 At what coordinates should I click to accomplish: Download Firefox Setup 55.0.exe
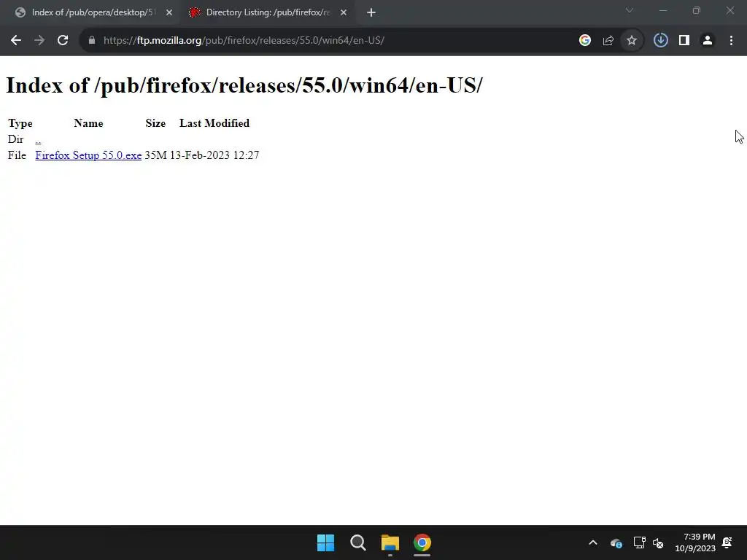[88, 155]
